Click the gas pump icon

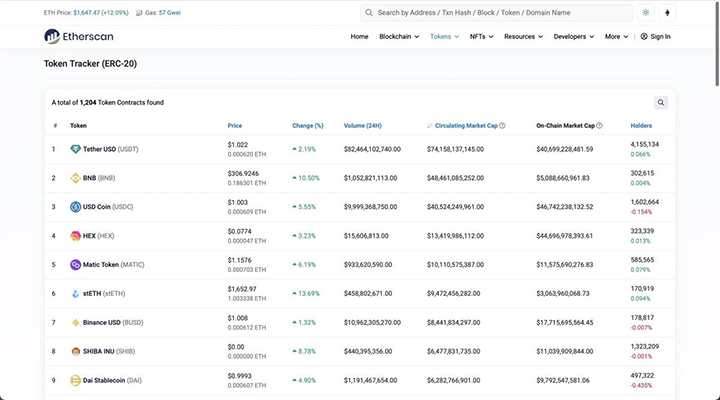(139, 13)
